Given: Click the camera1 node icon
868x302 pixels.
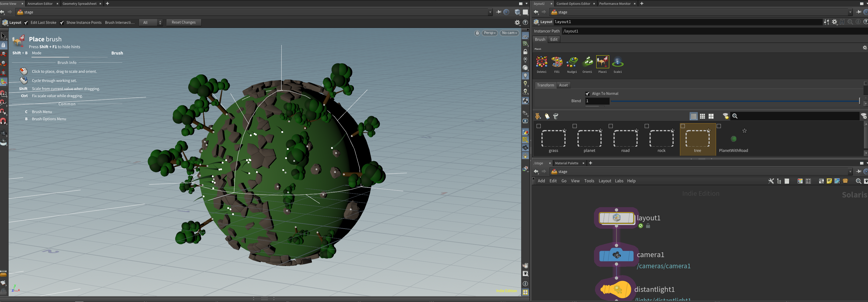Looking at the screenshot, I should [x=616, y=255].
